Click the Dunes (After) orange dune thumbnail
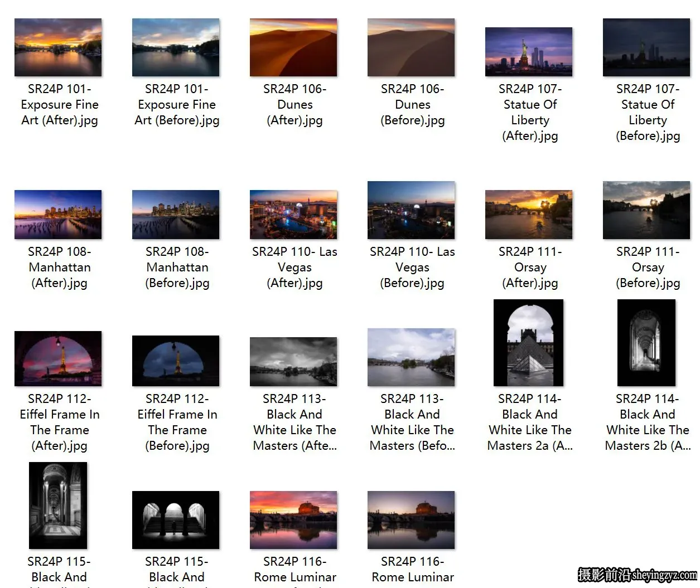700x588 pixels. click(x=293, y=47)
